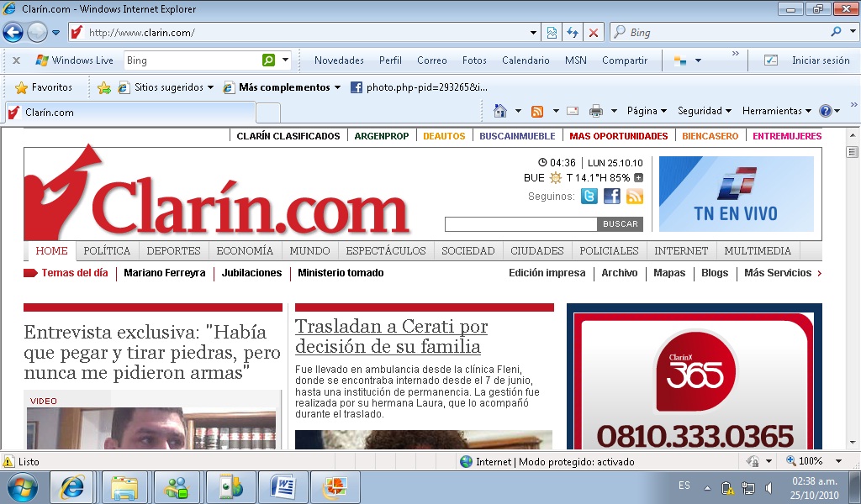
Task: Change zoom level dropdown arrow
Action: [x=838, y=461]
